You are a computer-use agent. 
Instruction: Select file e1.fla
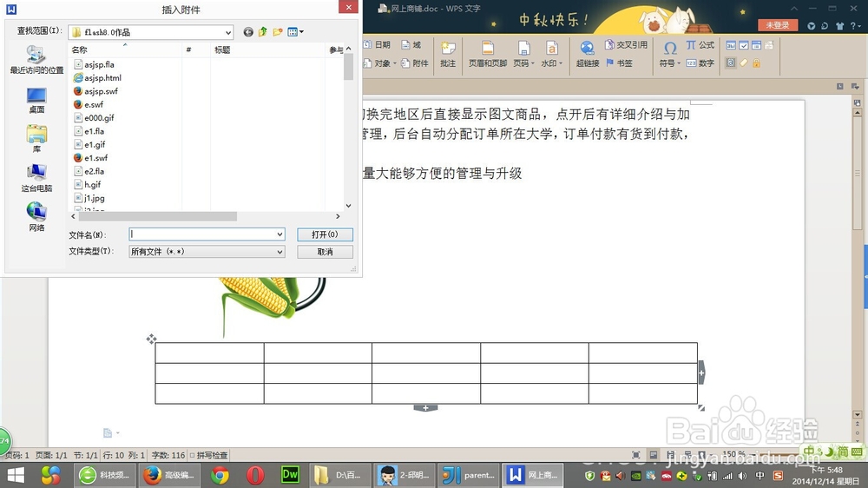click(89, 131)
